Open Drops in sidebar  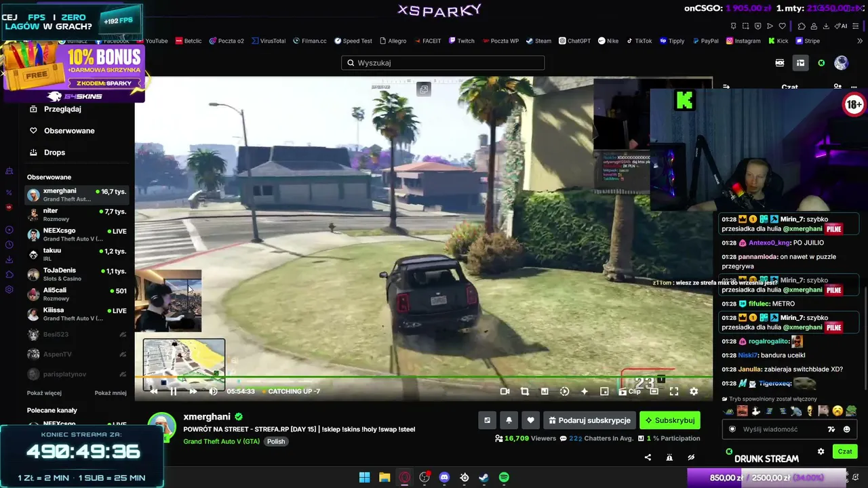[x=54, y=152]
